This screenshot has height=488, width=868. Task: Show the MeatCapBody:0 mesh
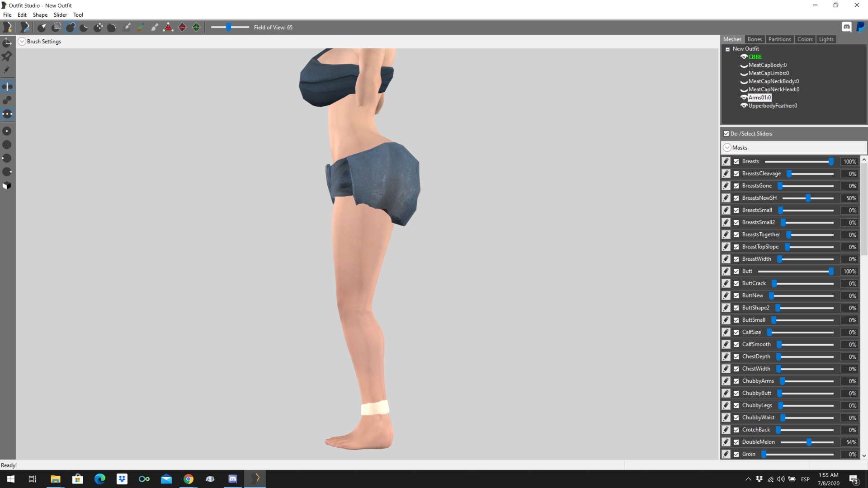[744, 66]
